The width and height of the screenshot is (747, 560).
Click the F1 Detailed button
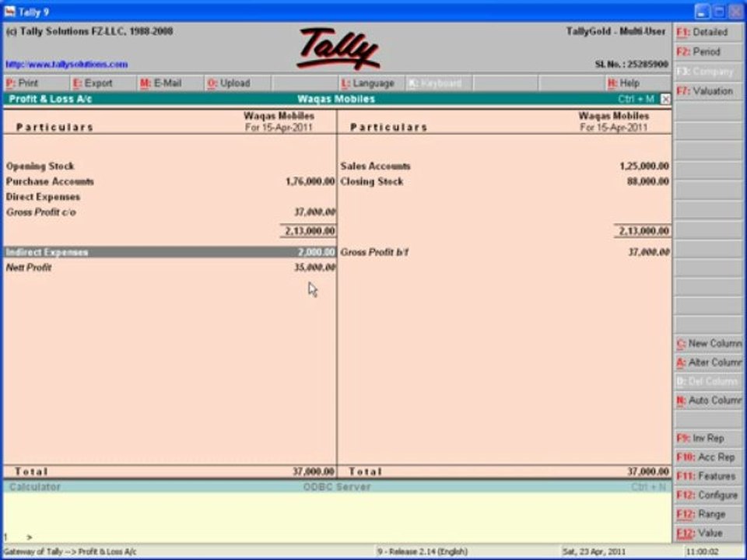(708, 33)
